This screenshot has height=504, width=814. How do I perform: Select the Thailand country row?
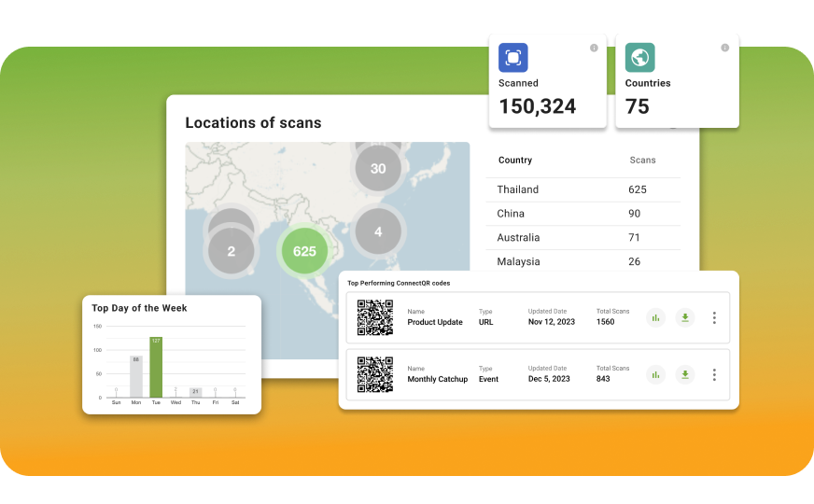(x=583, y=189)
